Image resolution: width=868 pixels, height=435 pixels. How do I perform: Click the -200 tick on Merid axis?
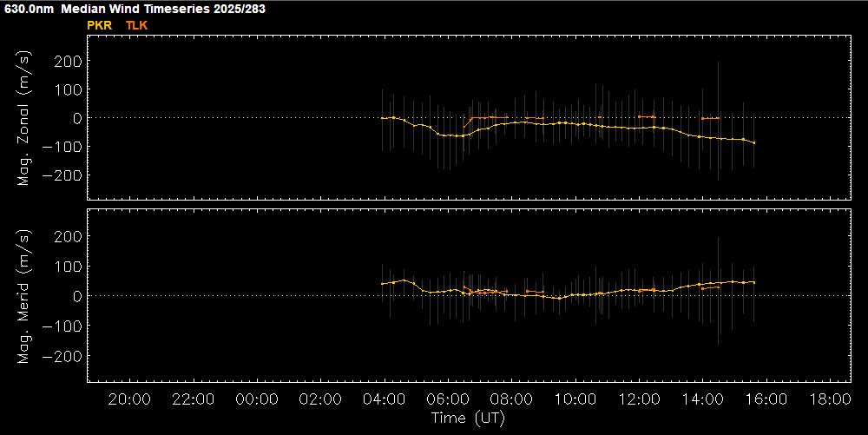point(64,356)
